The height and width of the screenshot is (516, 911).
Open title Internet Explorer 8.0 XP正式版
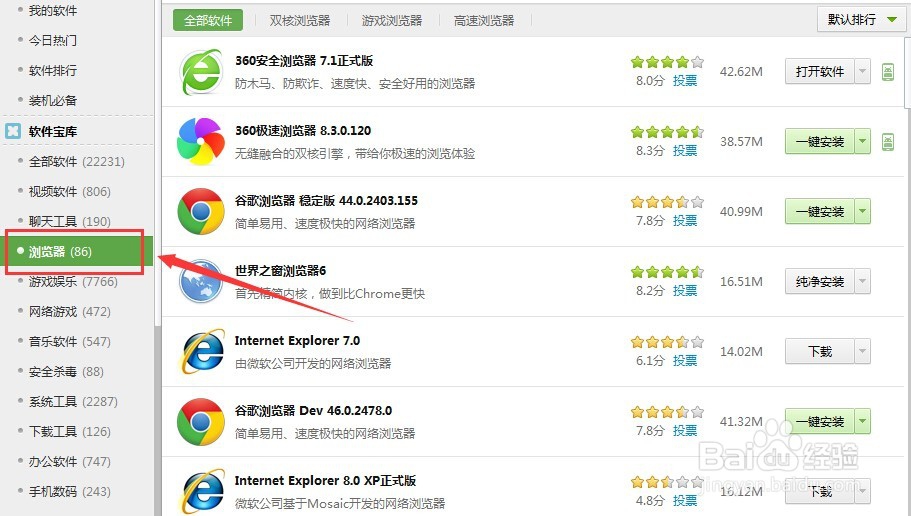tap(325, 481)
